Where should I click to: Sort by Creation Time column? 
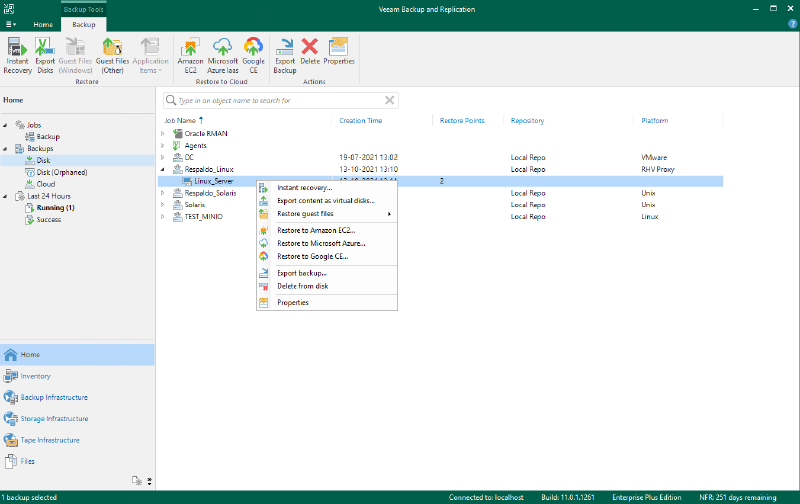tap(361, 120)
